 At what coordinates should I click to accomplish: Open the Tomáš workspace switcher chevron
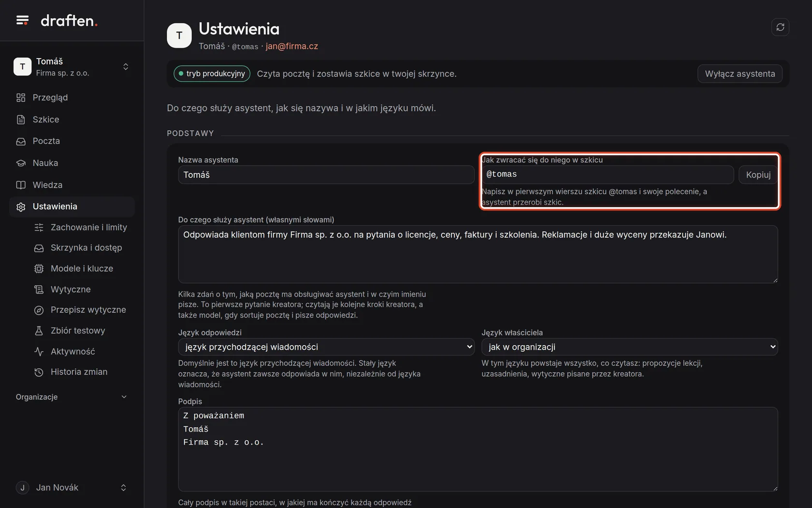(126, 67)
